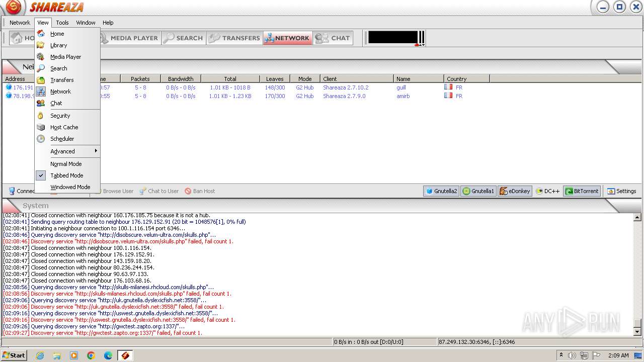
Task: Click the Home icon in View menu
Action: (x=41, y=34)
